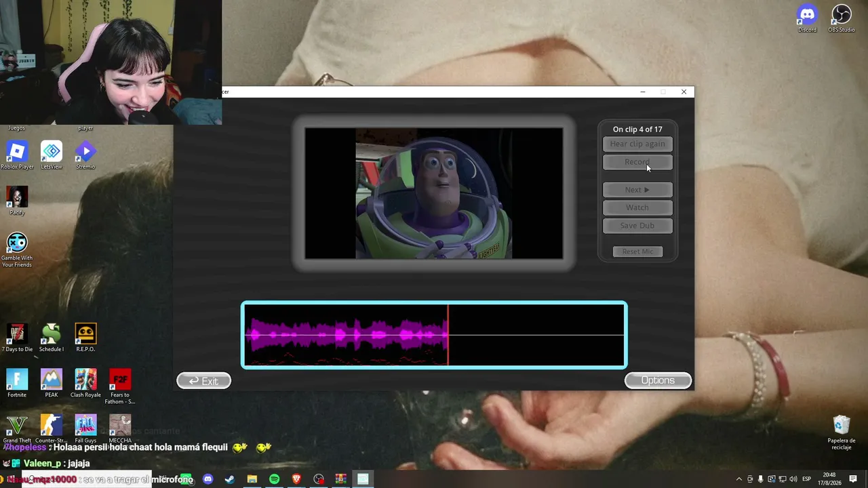Launch the Clash Royale shortcut

coord(85,383)
